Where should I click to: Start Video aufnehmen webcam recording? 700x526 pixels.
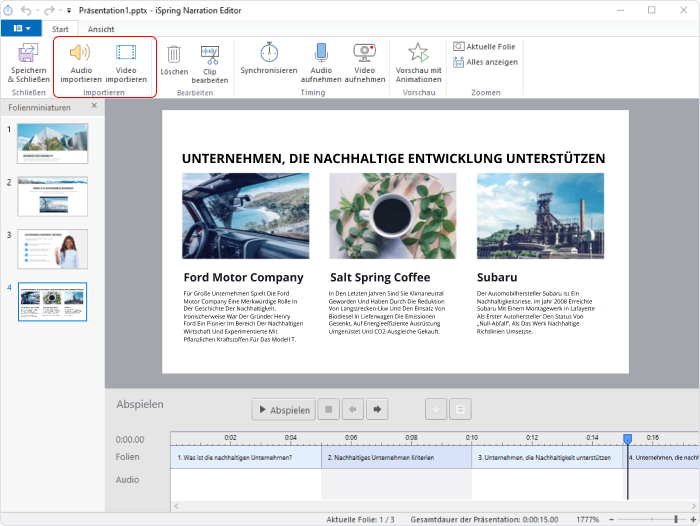pyautogui.click(x=365, y=63)
